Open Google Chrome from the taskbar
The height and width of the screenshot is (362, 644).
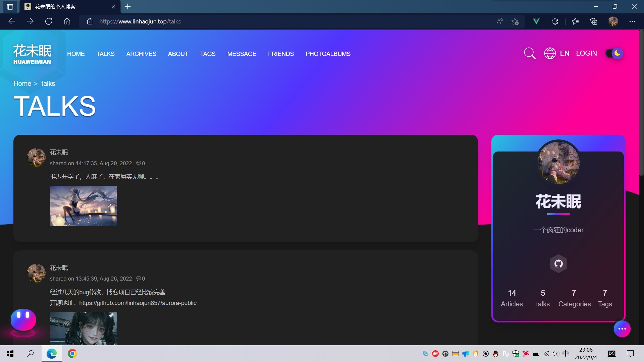[x=72, y=354]
